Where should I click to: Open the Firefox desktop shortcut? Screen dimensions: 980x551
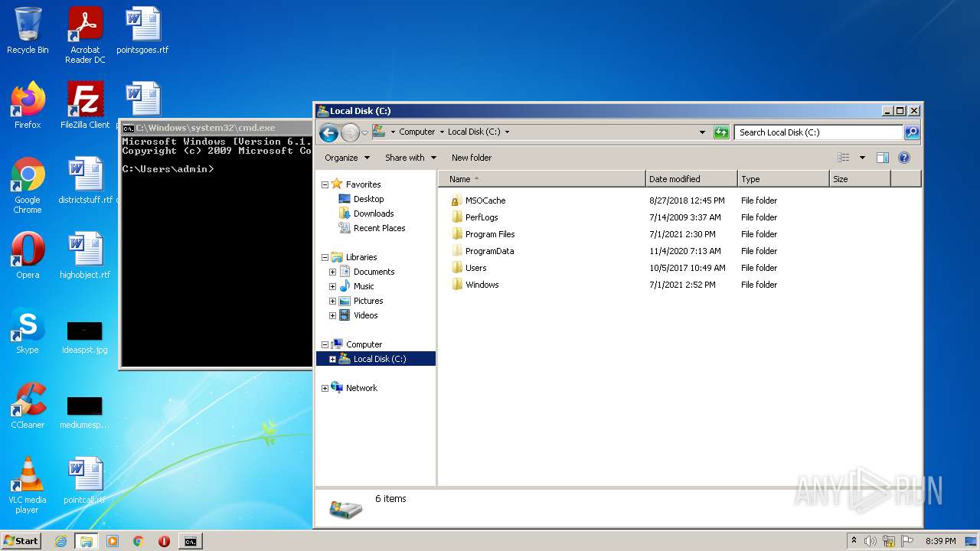click(28, 106)
